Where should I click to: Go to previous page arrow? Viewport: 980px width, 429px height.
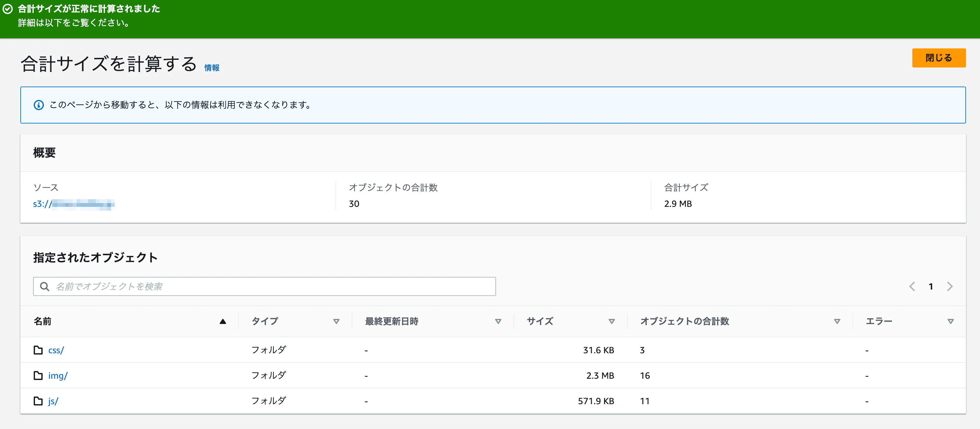912,286
